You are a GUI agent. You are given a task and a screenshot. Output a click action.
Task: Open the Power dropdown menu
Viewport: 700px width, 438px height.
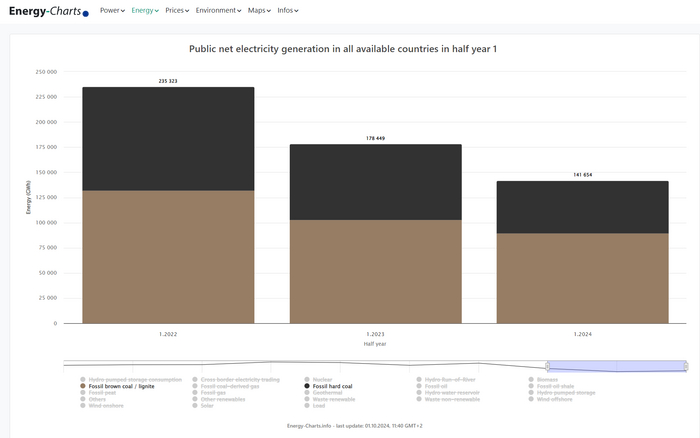click(x=112, y=10)
